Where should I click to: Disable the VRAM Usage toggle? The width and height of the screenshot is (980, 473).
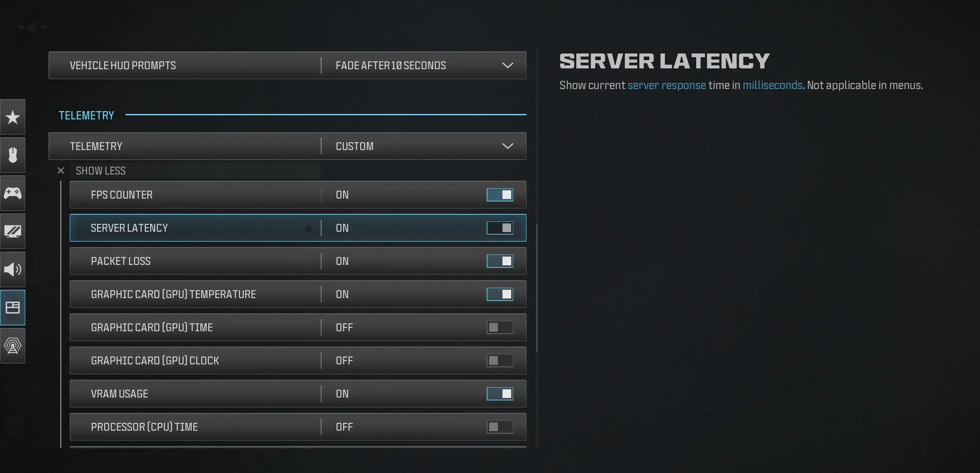coord(500,393)
